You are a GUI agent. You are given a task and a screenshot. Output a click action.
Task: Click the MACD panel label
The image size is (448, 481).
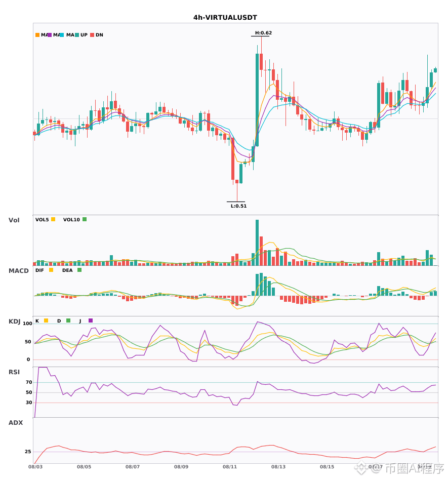(18, 271)
